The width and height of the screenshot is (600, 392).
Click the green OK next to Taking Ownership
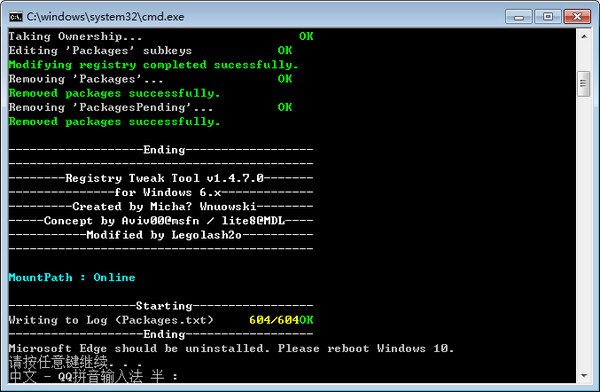[306, 36]
